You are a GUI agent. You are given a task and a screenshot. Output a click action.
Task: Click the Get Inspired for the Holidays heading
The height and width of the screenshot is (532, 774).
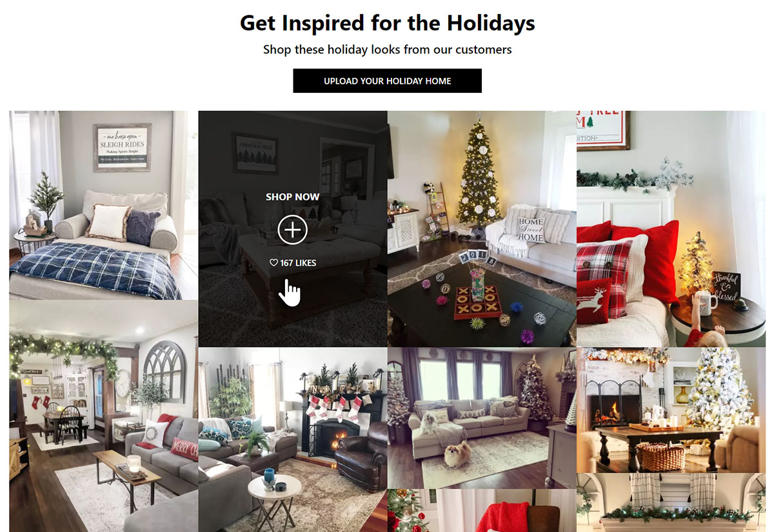click(x=387, y=23)
